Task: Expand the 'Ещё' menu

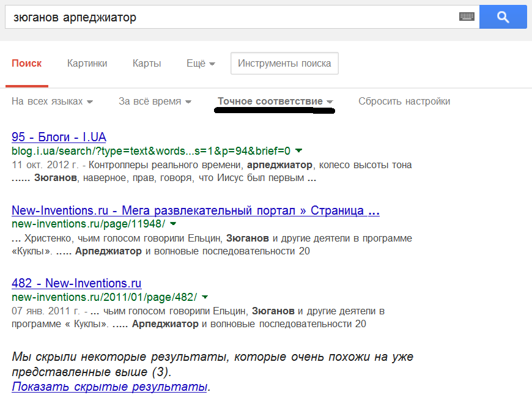Action: point(201,64)
